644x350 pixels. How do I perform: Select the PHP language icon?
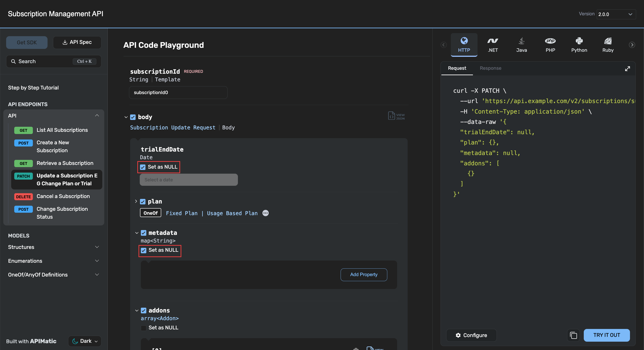point(550,41)
